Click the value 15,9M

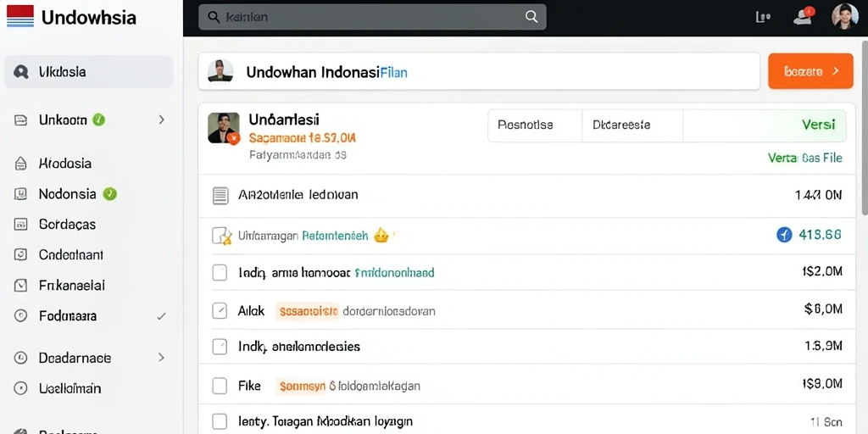click(x=823, y=346)
